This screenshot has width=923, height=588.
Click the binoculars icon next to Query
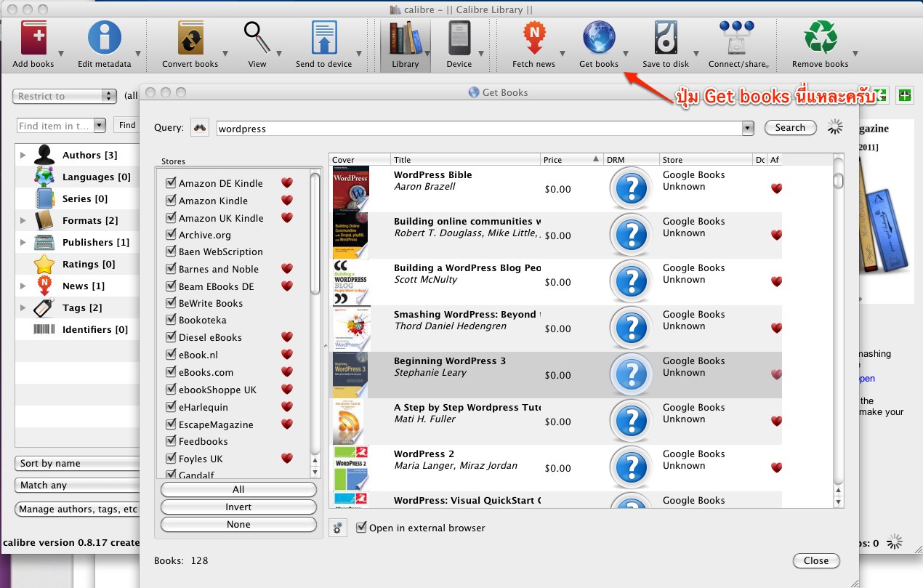[200, 128]
